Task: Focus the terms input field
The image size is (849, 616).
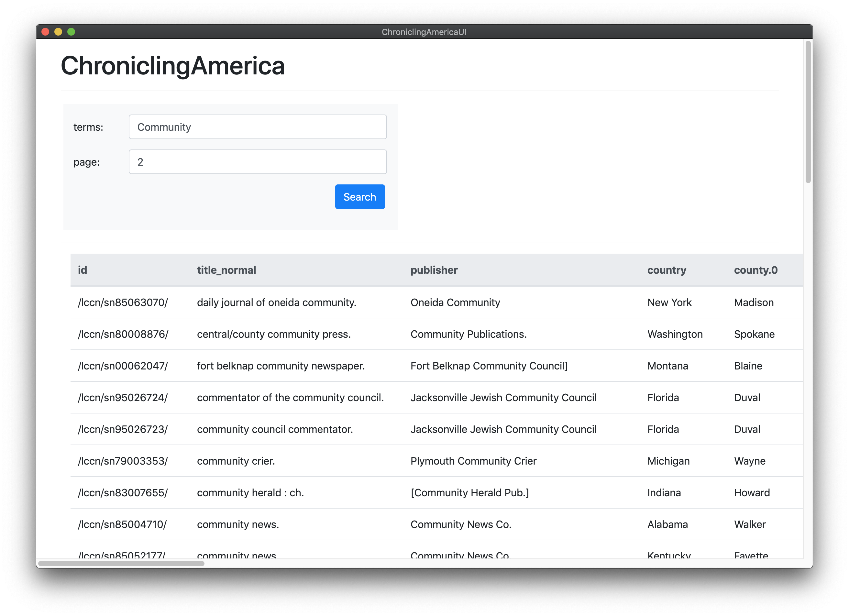Action: (258, 127)
